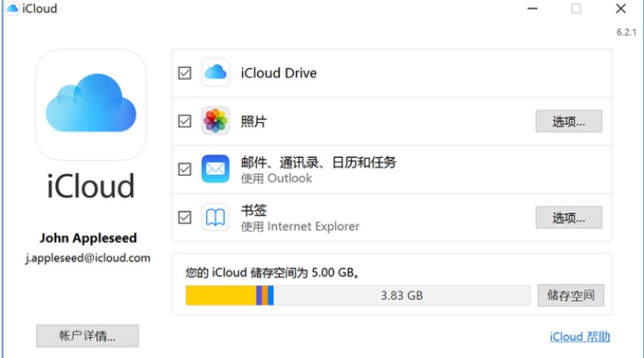Maximize the iCloud window

[x=576, y=9]
